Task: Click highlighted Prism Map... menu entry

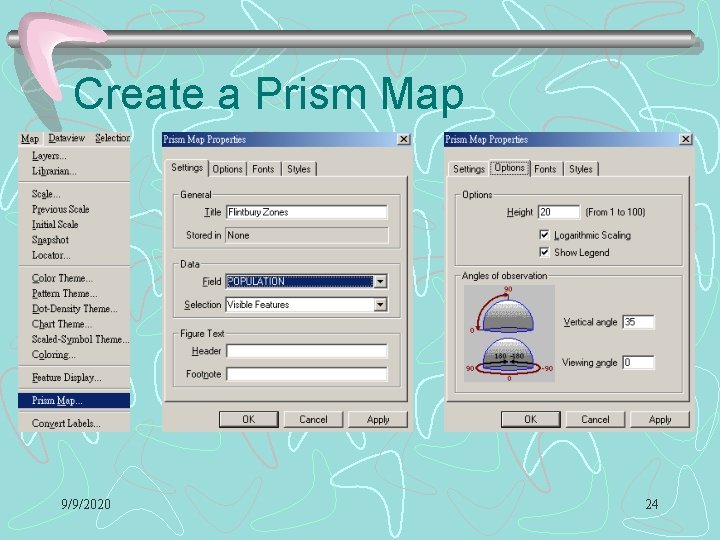Action: coord(74,400)
